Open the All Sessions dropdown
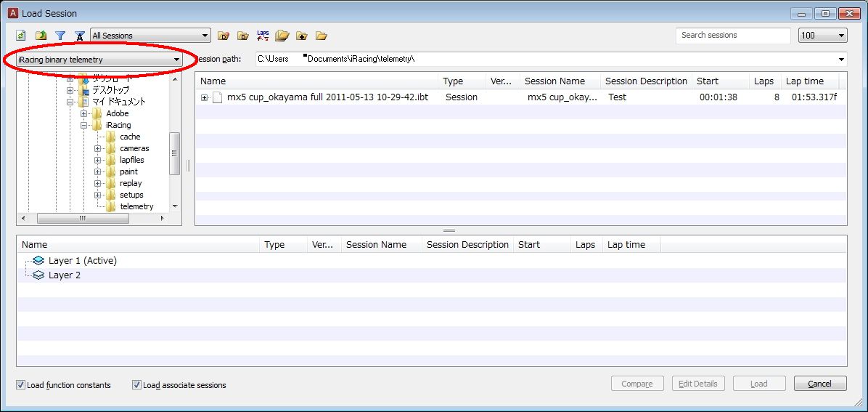The height and width of the screenshot is (412, 868). 150,36
